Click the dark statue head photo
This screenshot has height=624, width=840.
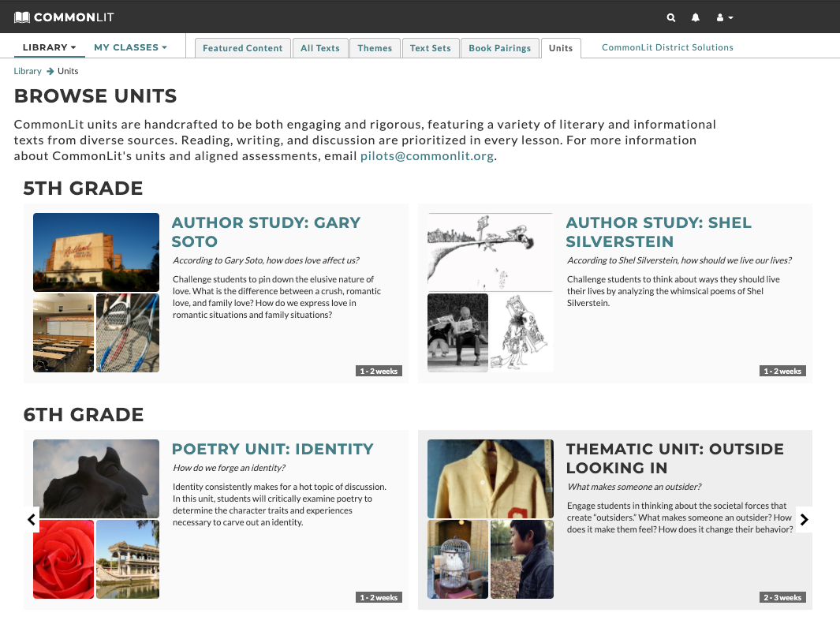click(96, 479)
